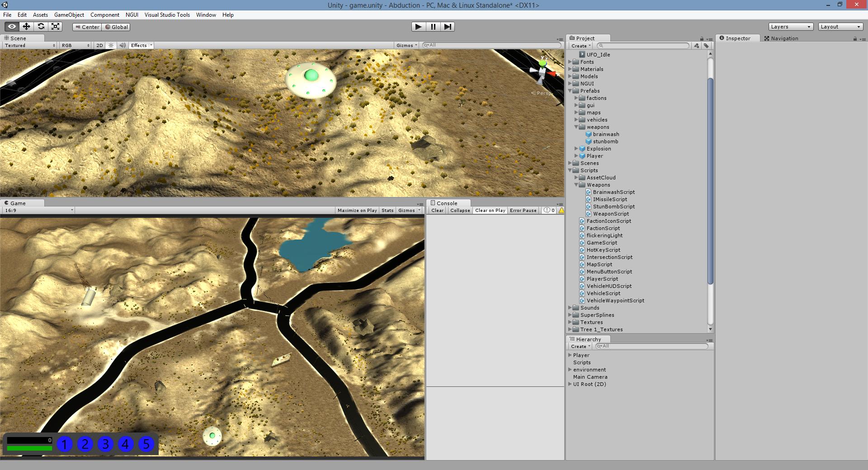Expand UI Root (2D) in Hierarchy
The image size is (868, 470).
pos(570,384)
